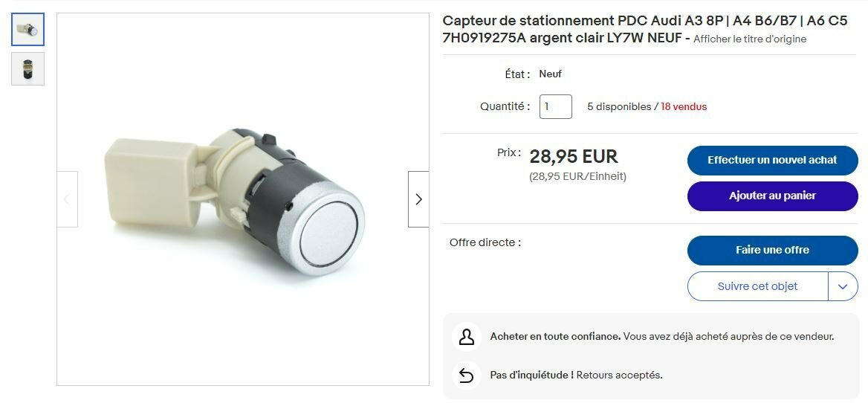Viewport: 868px width, 403px height.
Task: Add item with Ajouter au panier
Action: click(772, 196)
